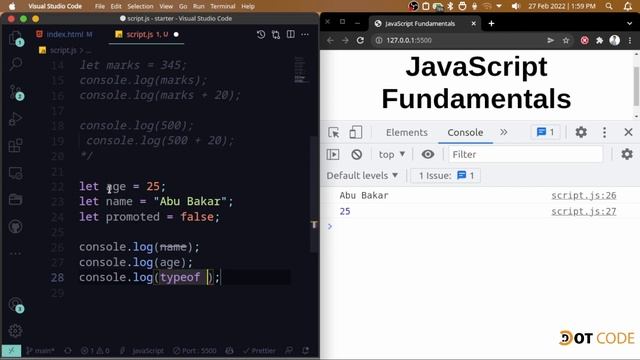
Task: Open the Go menu
Action: 183,6
